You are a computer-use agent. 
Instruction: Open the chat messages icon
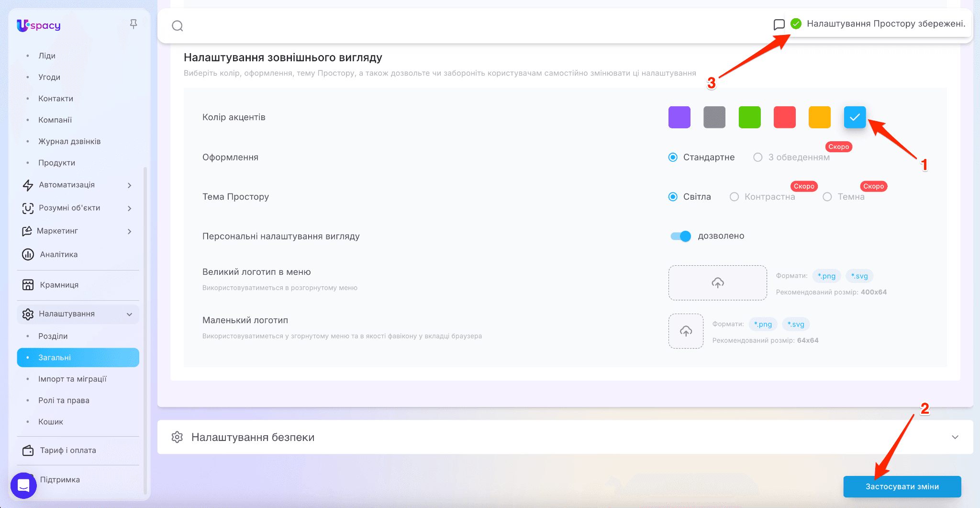(779, 24)
